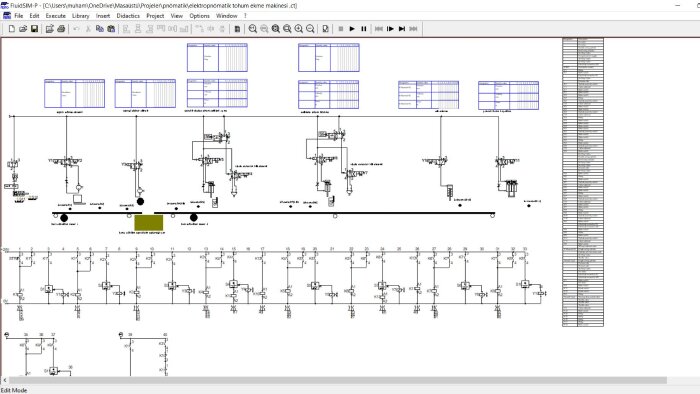Open the Options menu

coord(200,16)
